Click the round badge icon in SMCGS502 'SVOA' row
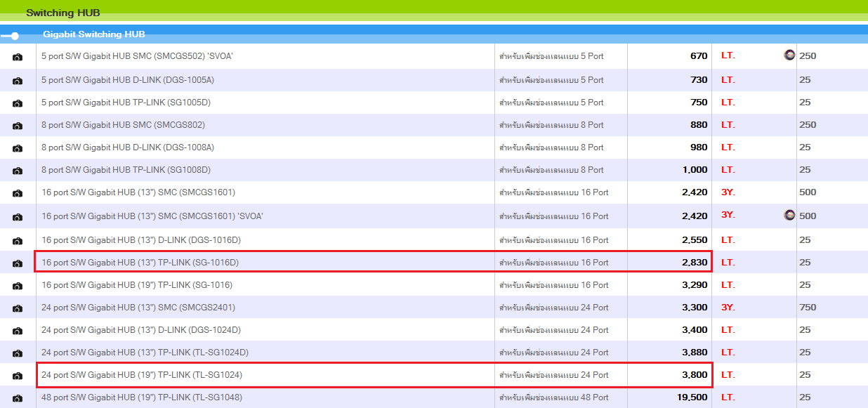This screenshot has width=868, height=408. pos(789,55)
